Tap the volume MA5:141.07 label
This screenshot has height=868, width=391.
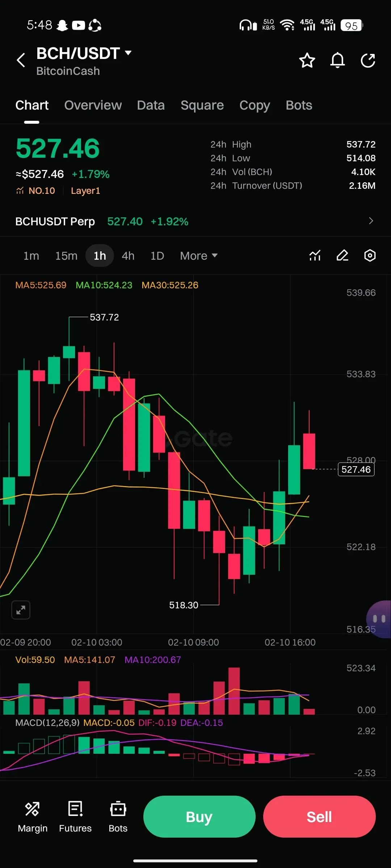89,660
